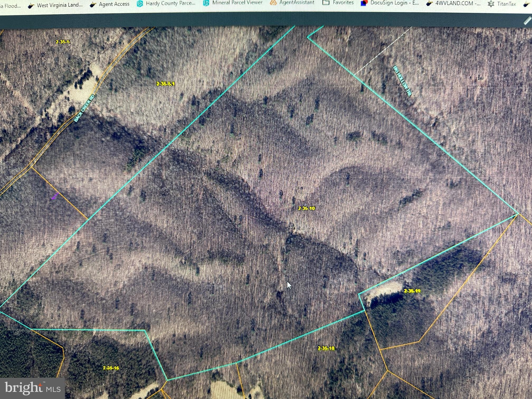This screenshot has height=399, width=532.
Task: Click the Flood bookmark at far left
Action: pyautogui.click(x=10, y=6)
